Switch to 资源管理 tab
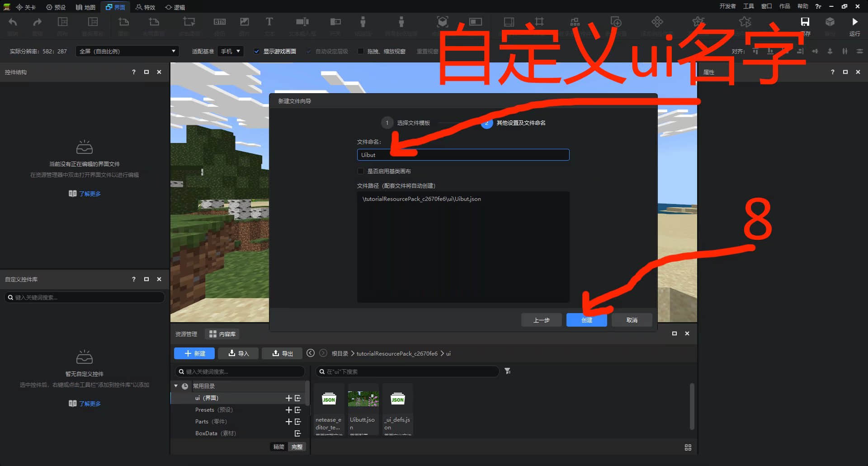Image resolution: width=868 pixels, height=466 pixels. click(186, 334)
